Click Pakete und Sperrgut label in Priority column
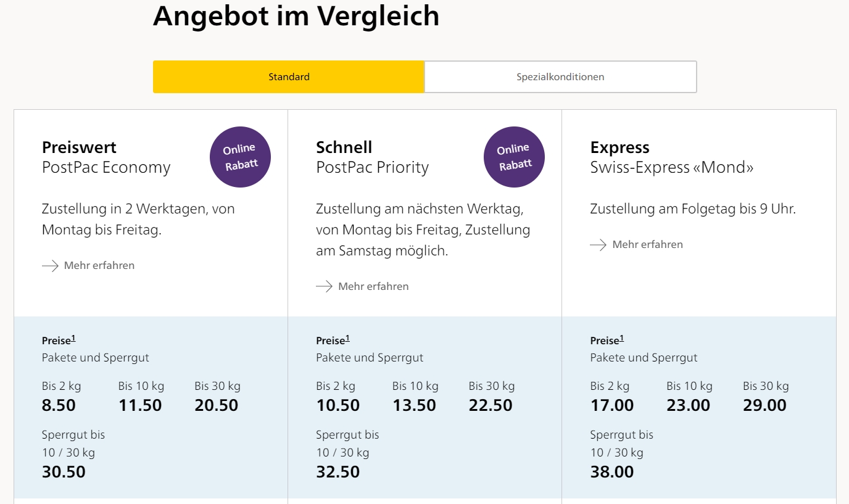The image size is (849, 504). tap(370, 358)
